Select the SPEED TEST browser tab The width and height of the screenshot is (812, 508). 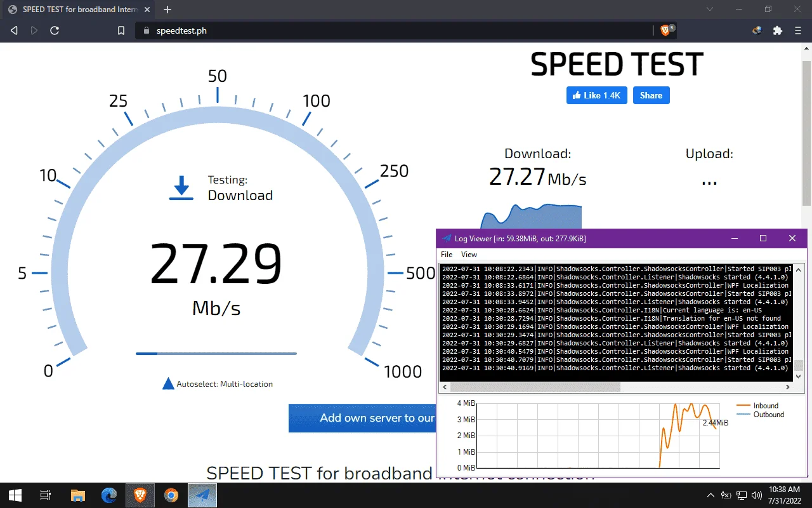79,10
